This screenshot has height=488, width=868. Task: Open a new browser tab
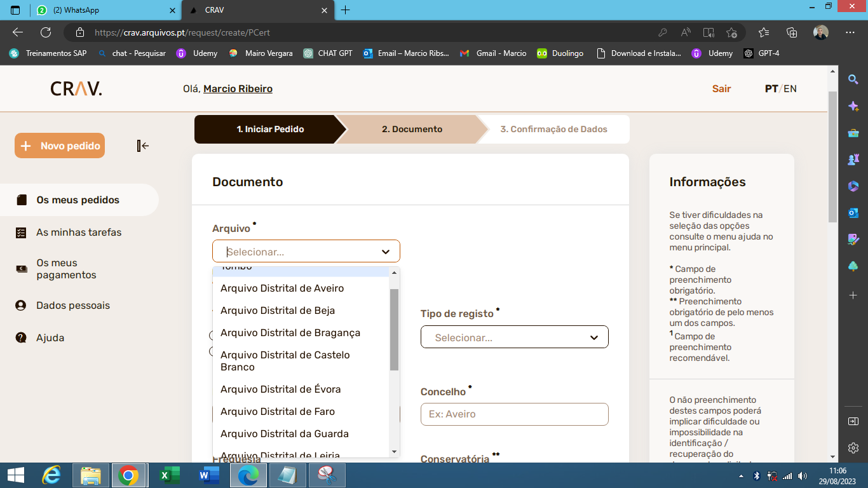[x=345, y=10]
